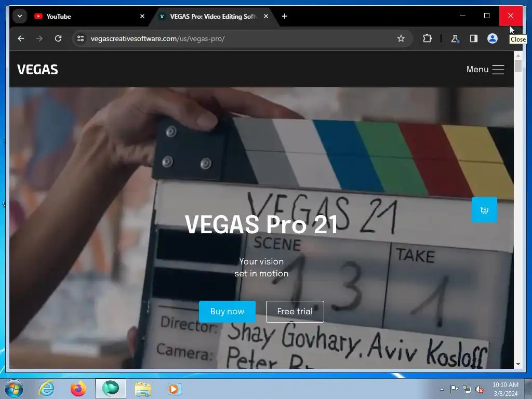Open the Windows Start menu

point(14,389)
